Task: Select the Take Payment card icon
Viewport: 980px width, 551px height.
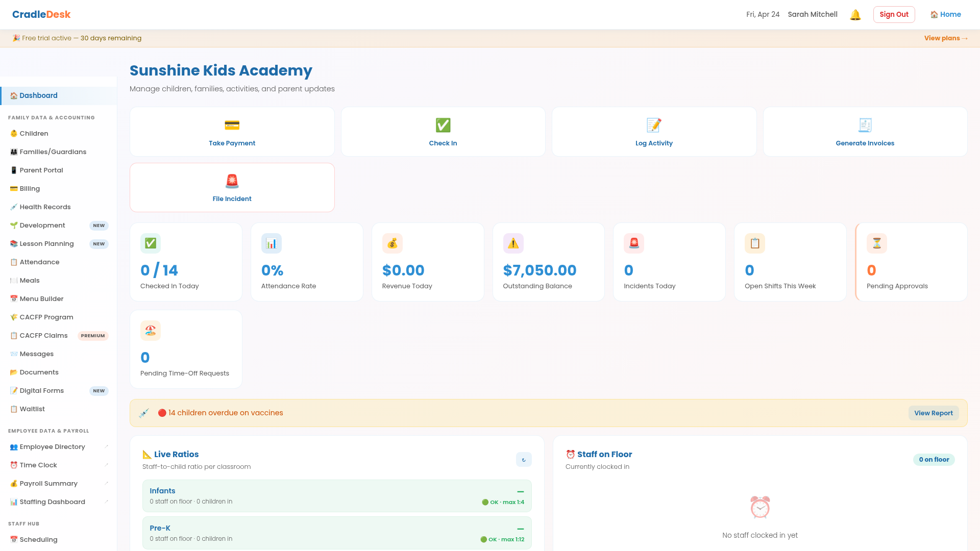Action: (x=232, y=125)
